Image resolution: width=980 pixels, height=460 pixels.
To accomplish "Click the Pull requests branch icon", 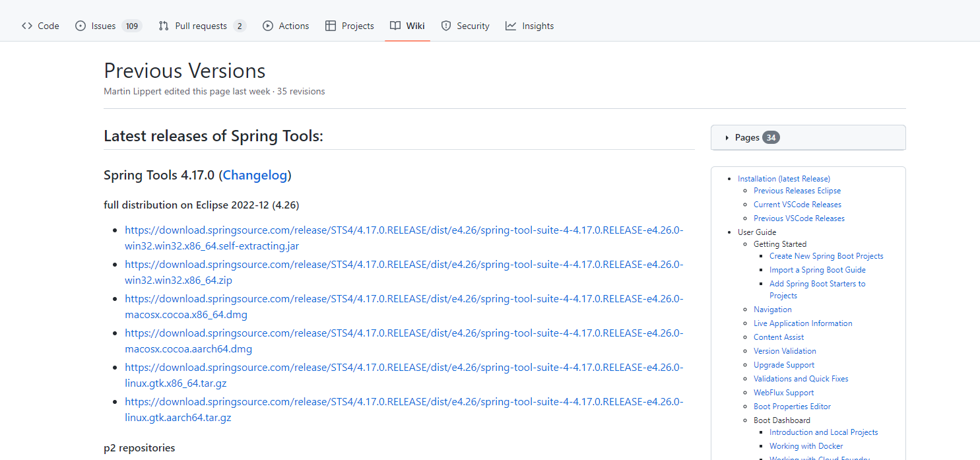I will [164, 26].
